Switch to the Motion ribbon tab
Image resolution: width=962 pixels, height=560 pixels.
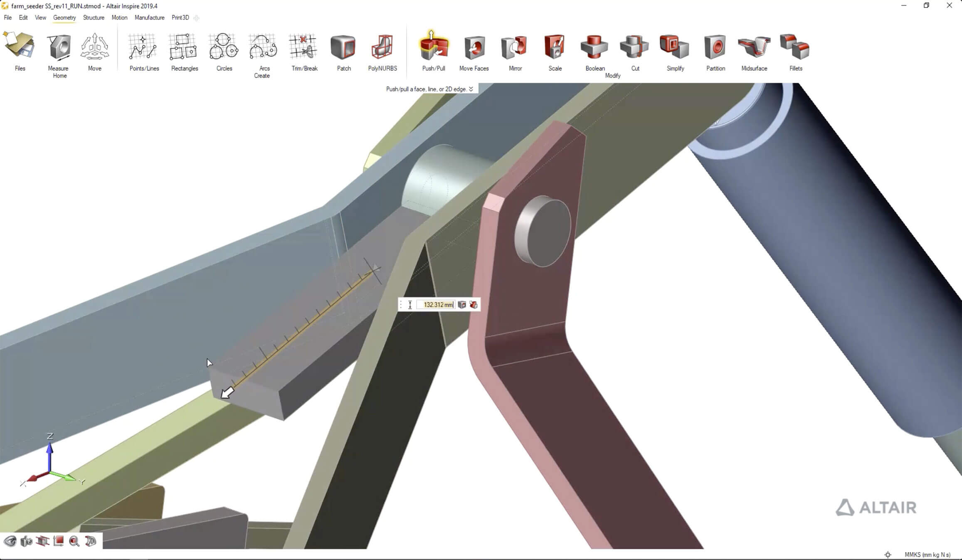pos(119,17)
